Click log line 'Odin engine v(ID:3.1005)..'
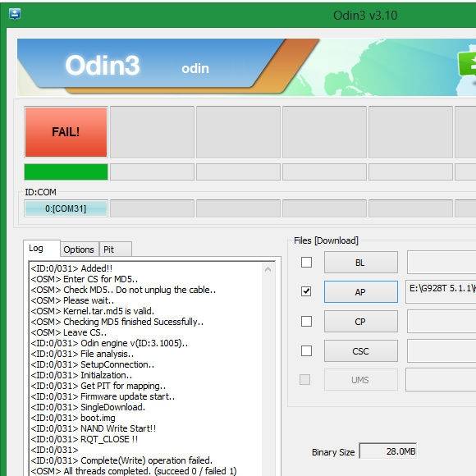Image resolution: width=476 pixels, height=476 pixels. (x=109, y=343)
